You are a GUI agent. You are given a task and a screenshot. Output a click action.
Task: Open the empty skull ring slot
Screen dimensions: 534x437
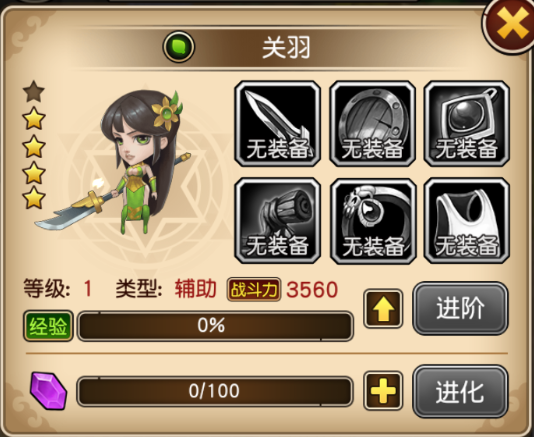[373, 221]
